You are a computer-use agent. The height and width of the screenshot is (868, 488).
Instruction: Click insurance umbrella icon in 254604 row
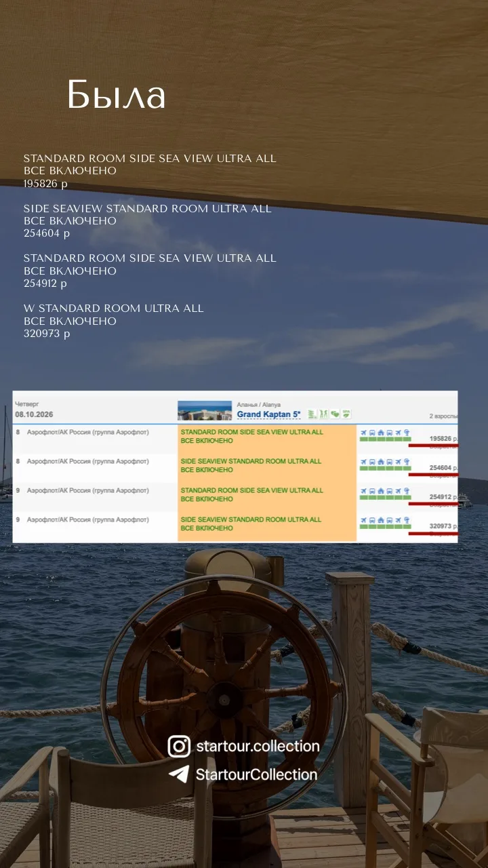coord(407,462)
